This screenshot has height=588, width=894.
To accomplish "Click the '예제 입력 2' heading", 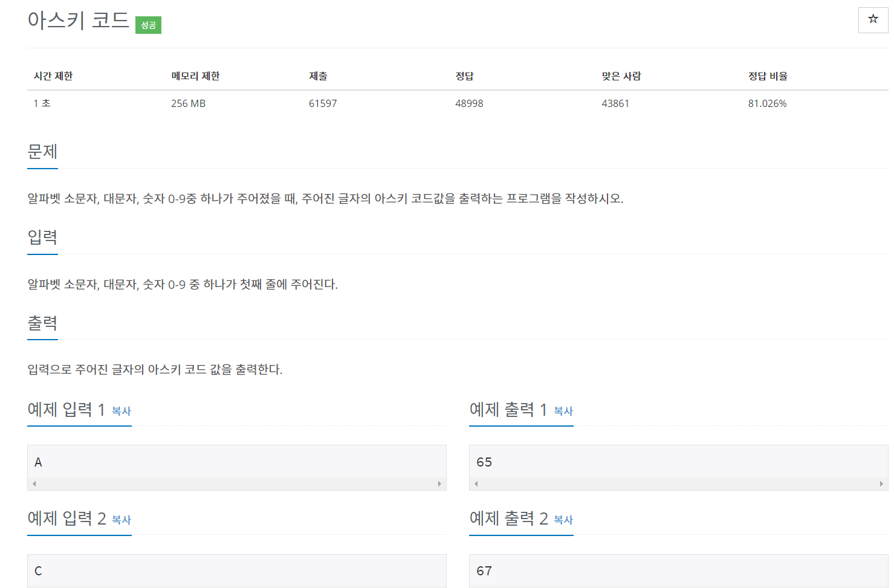I will coord(66,519).
